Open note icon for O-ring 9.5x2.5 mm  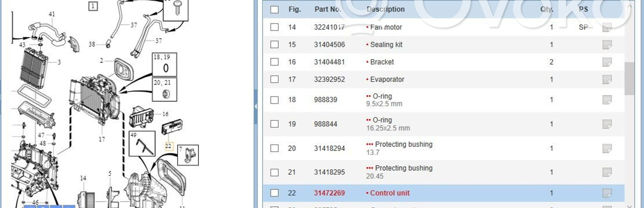(x=607, y=100)
